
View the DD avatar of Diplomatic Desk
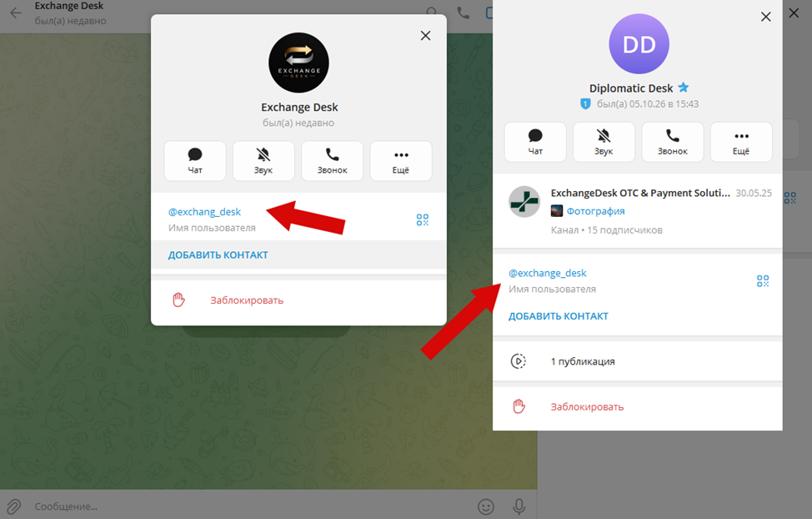[639, 44]
